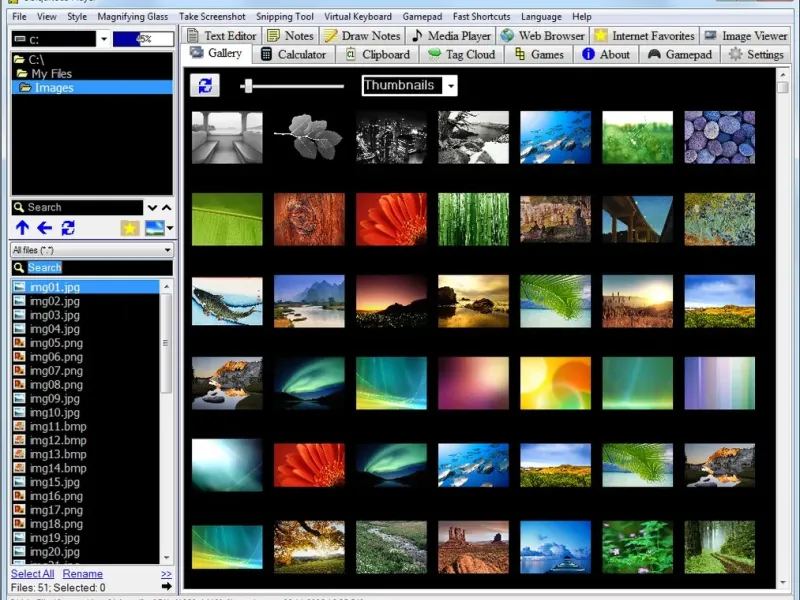Click the search down chevron

point(152,208)
